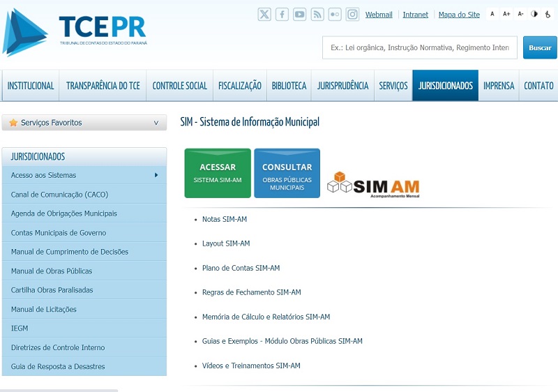The image size is (558, 392).
Task: Open the Controle Social menu
Action: click(x=180, y=86)
